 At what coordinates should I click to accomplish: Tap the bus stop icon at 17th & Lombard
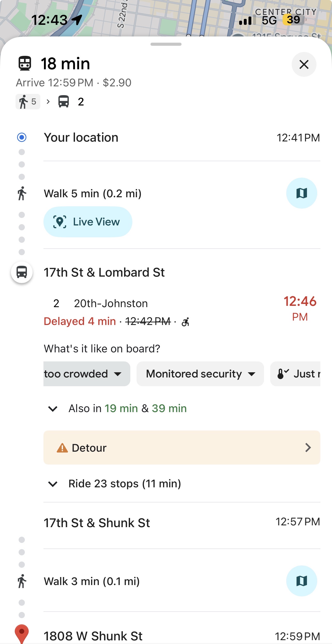pos(22,272)
